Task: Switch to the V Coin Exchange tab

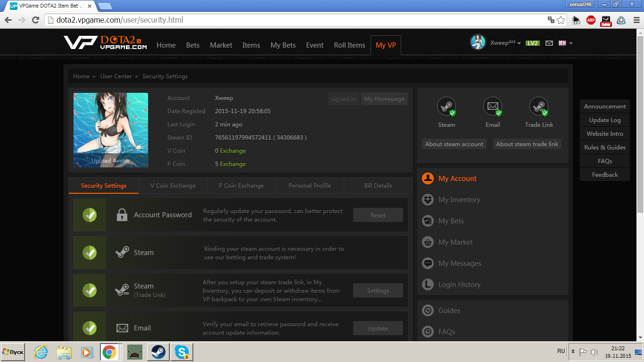Action: tap(173, 186)
